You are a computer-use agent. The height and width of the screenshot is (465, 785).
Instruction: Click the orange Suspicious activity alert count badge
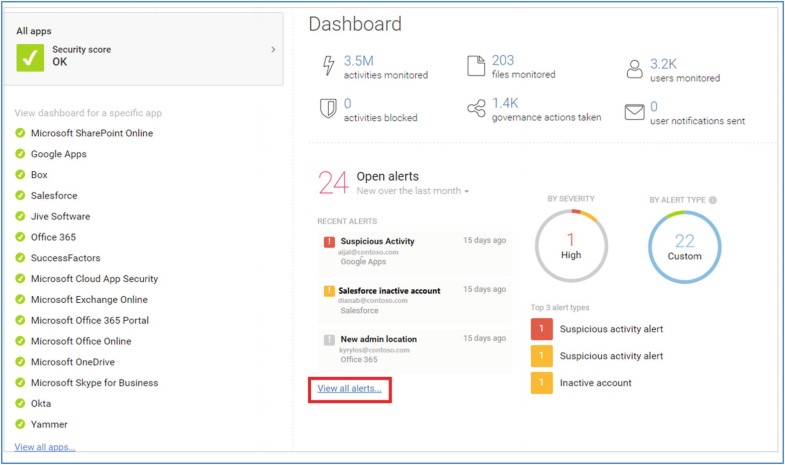(542, 356)
